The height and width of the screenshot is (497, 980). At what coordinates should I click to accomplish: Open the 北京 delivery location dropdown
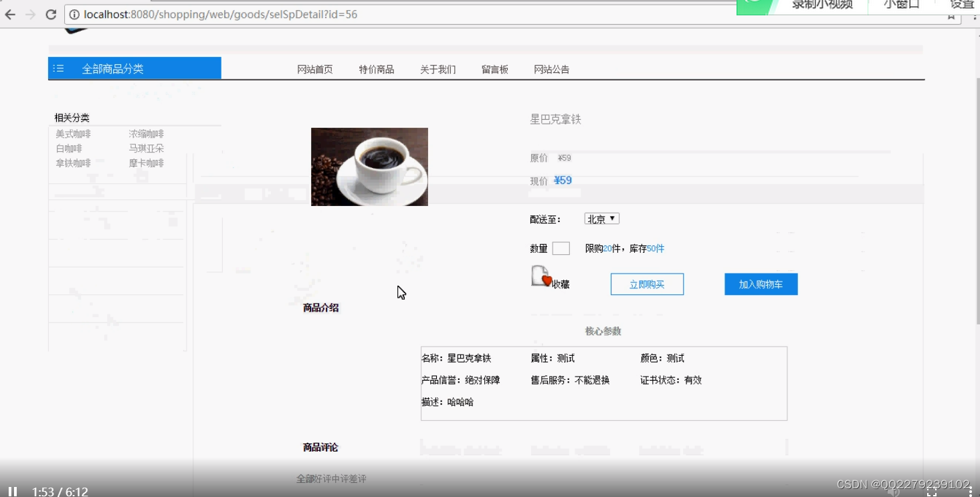pyautogui.click(x=601, y=218)
